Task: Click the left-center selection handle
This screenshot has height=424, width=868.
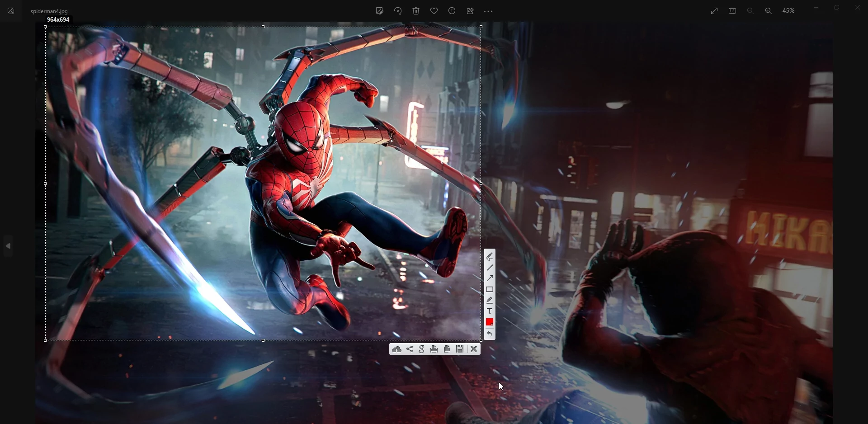Action: click(x=45, y=184)
